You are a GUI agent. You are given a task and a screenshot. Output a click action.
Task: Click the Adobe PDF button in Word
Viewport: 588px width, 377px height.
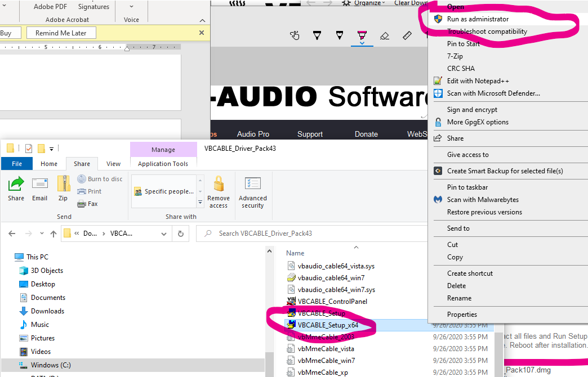pyautogui.click(x=50, y=7)
